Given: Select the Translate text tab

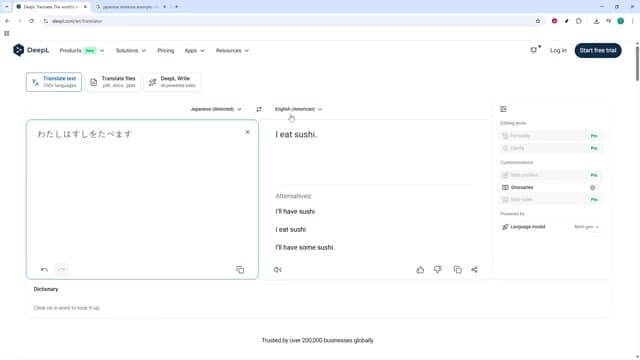Looking at the screenshot, I should [x=54, y=82].
